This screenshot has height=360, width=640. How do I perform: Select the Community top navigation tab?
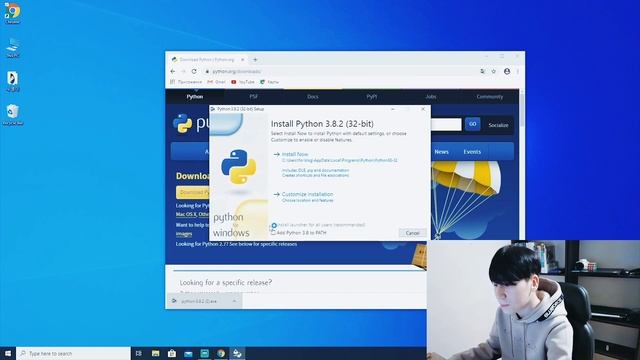[x=489, y=97]
